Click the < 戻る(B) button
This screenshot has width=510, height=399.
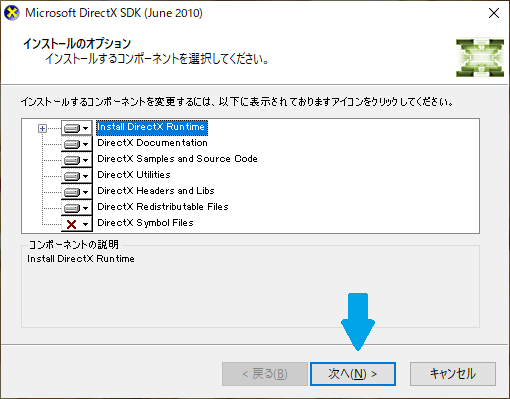(265, 374)
